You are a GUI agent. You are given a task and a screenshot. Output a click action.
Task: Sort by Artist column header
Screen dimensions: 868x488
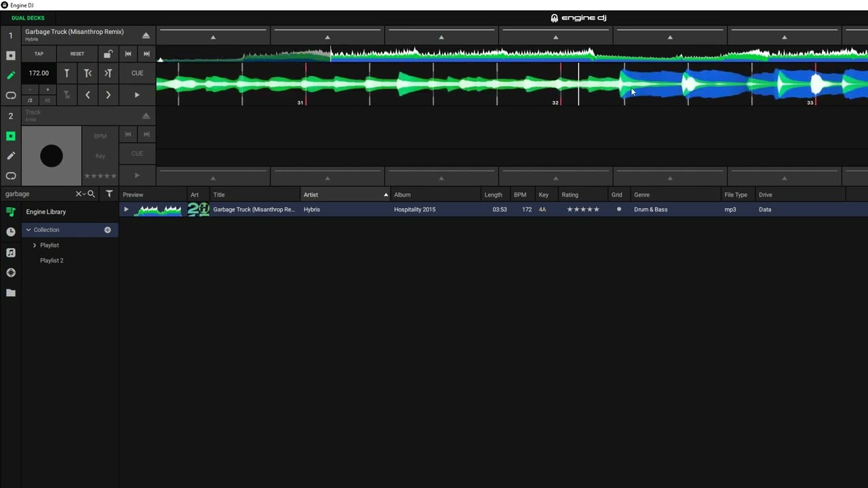346,195
